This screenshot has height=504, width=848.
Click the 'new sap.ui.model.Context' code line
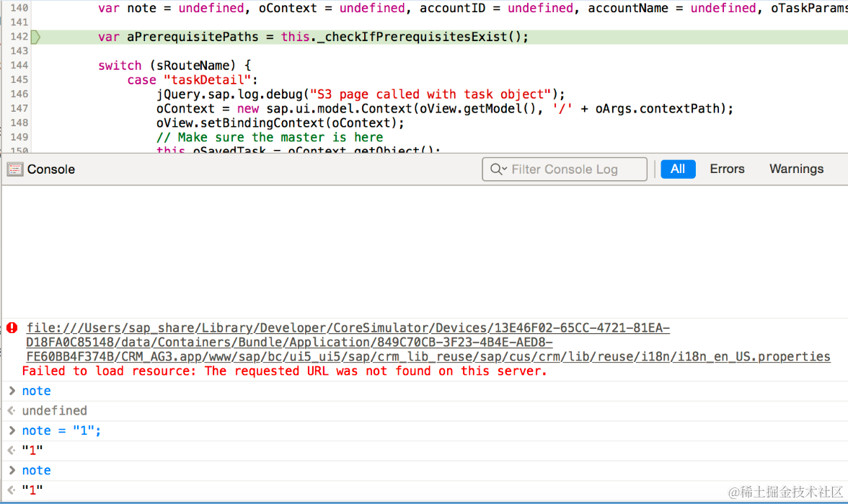444,109
